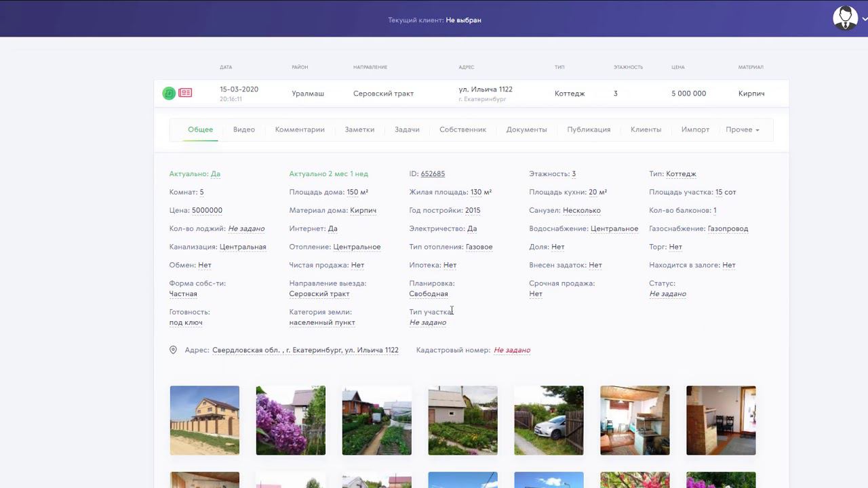Click the 15-03-2020 date cell
Viewport: 868px width, 488px height.
pos(239,89)
